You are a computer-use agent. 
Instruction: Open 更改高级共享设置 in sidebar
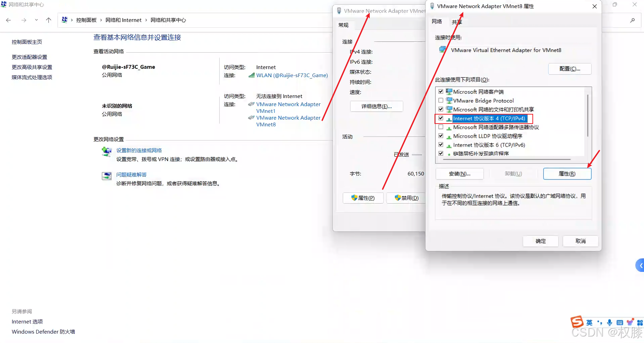click(32, 67)
